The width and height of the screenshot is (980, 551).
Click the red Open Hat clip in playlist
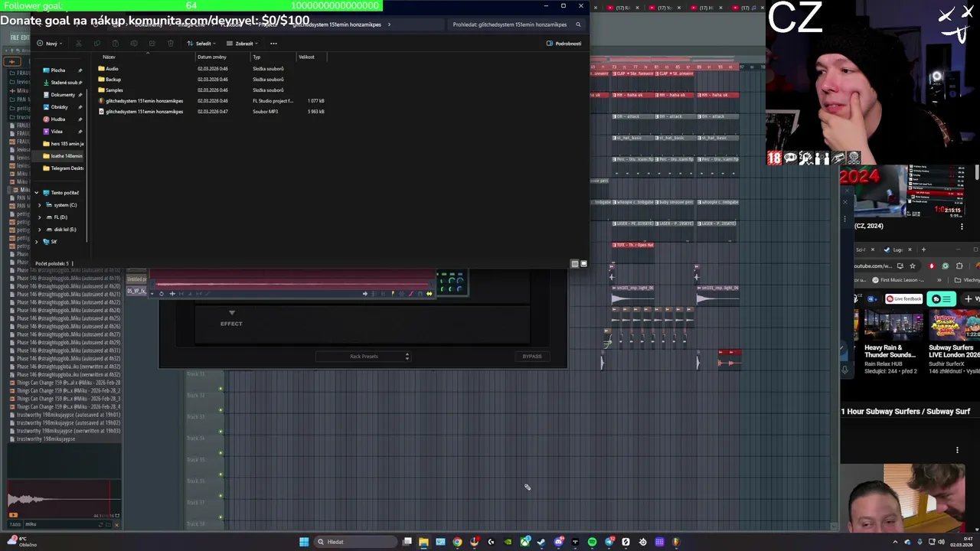(x=633, y=245)
